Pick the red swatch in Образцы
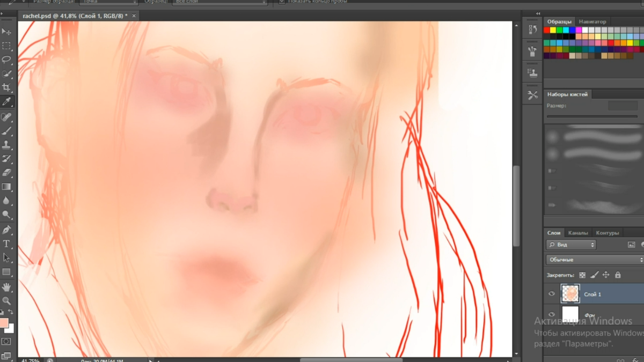Image resolution: width=644 pixels, height=362 pixels. pyautogui.click(x=547, y=31)
